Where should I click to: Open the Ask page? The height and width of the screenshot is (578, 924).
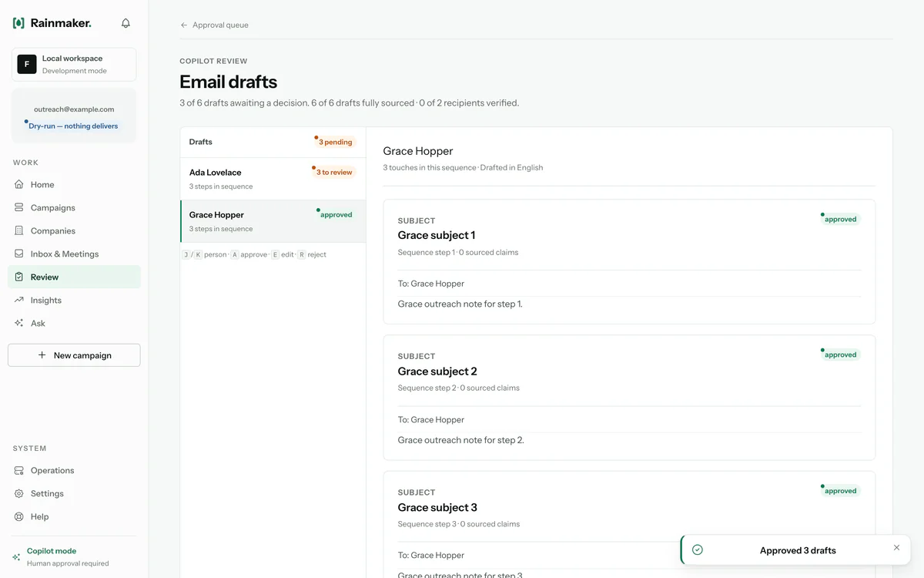tap(74, 323)
